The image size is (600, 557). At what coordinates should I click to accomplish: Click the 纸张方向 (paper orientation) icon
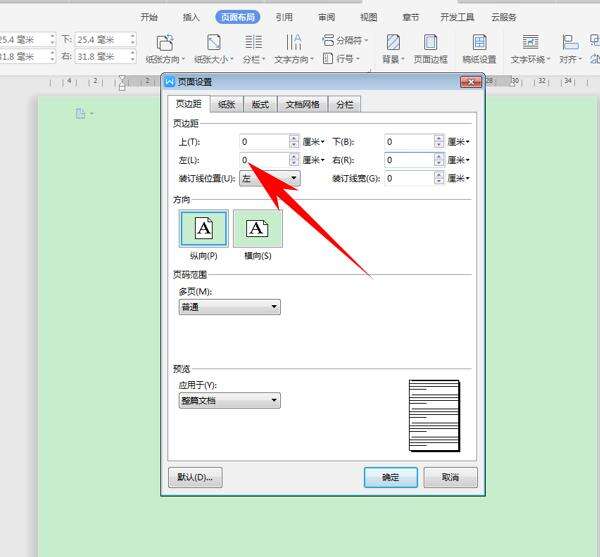point(165,42)
